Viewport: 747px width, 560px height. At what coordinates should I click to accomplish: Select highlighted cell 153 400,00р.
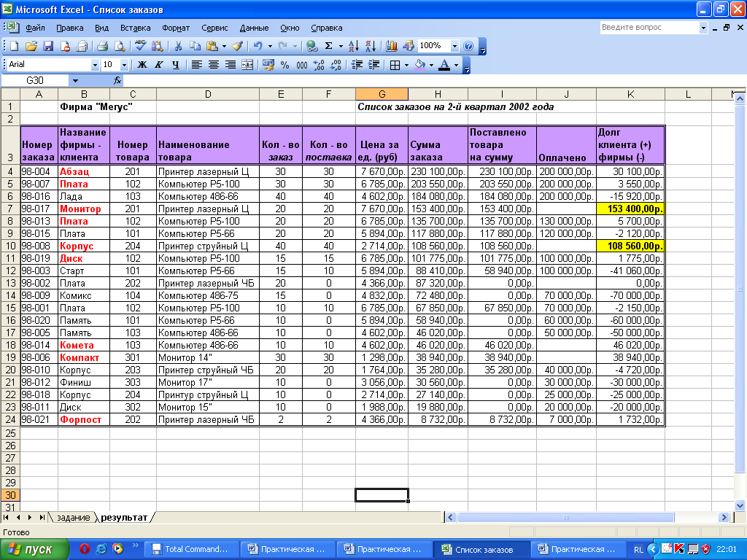point(630,209)
